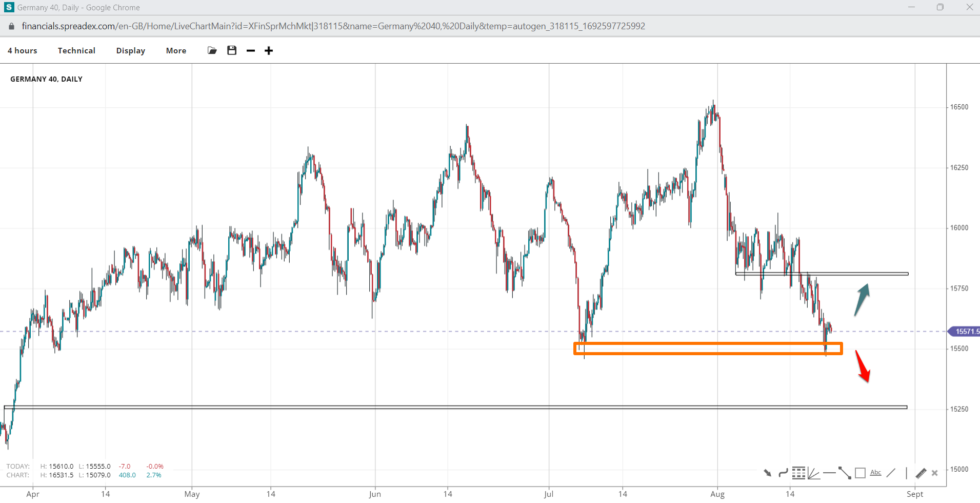Expand the Display menu
Viewport: 980px width, 503px height.
pyautogui.click(x=130, y=50)
